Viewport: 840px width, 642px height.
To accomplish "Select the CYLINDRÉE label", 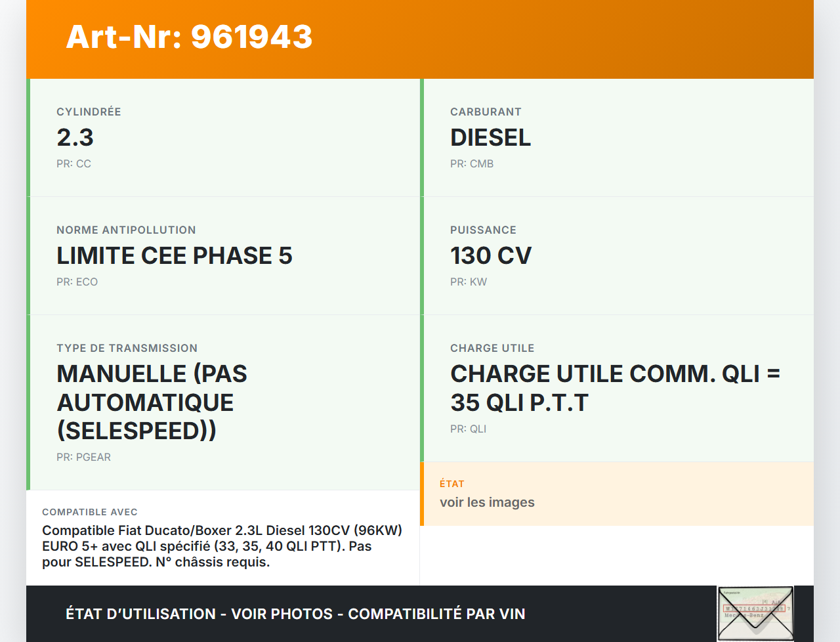I will pyautogui.click(x=89, y=112).
